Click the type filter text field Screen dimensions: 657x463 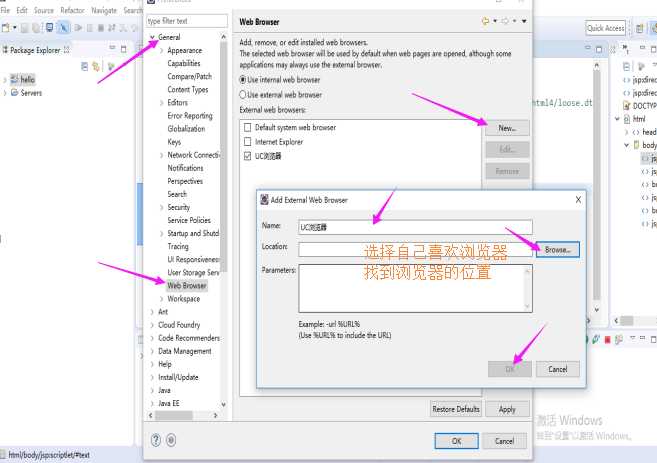[187, 21]
